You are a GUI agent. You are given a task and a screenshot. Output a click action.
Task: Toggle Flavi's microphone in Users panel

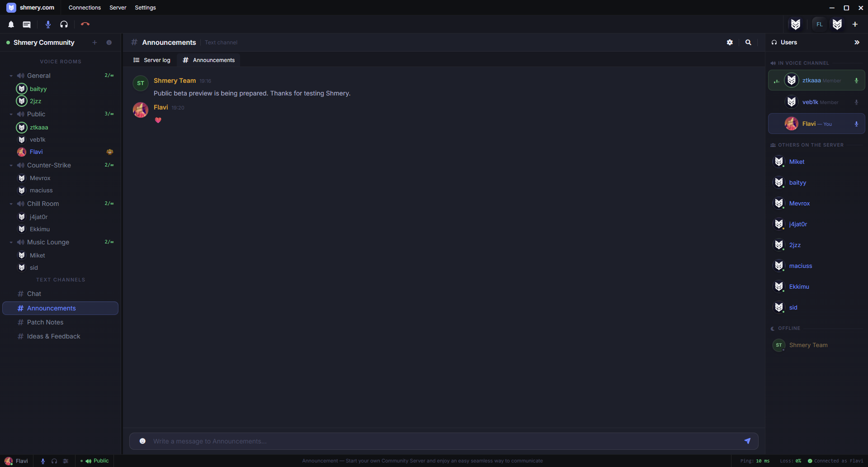pos(856,124)
